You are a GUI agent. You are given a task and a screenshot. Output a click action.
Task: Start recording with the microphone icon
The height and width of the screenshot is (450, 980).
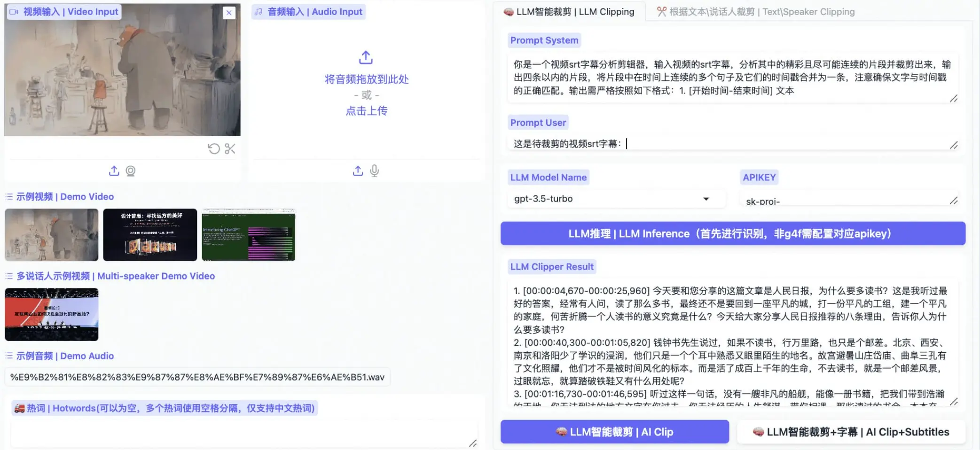[375, 171]
